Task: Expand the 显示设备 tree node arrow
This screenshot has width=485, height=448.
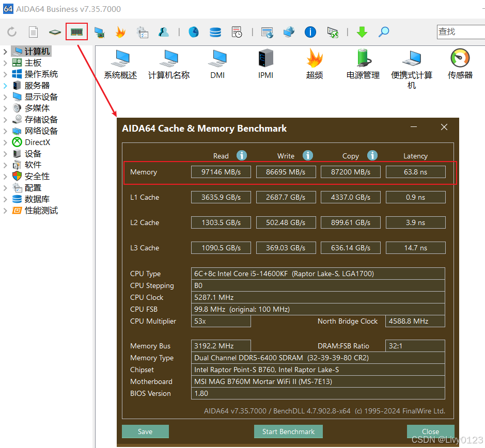Action: point(5,97)
